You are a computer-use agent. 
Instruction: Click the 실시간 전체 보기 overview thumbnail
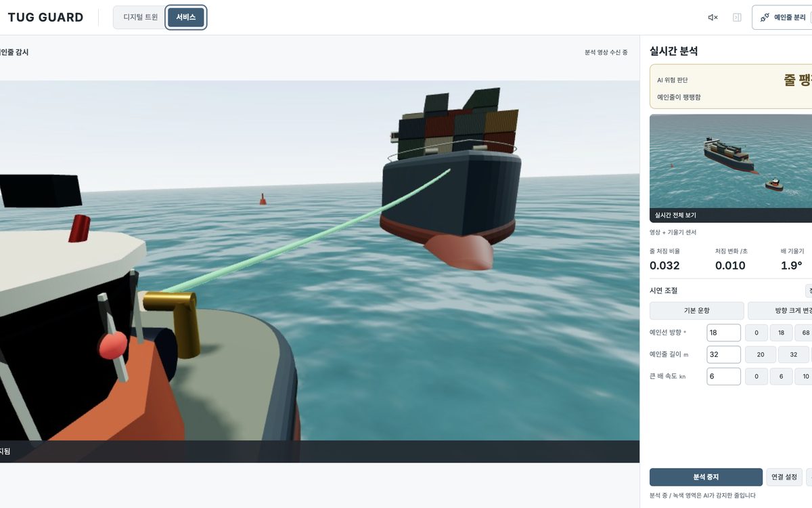731,168
